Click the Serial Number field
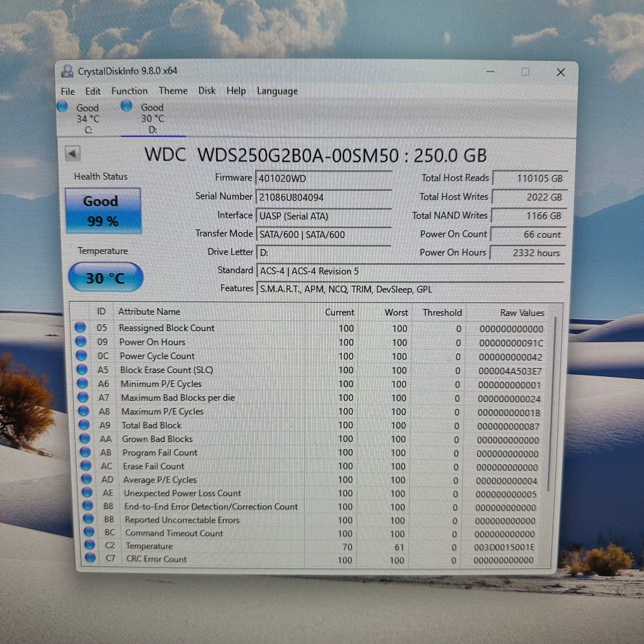The width and height of the screenshot is (644, 644). click(x=324, y=197)
